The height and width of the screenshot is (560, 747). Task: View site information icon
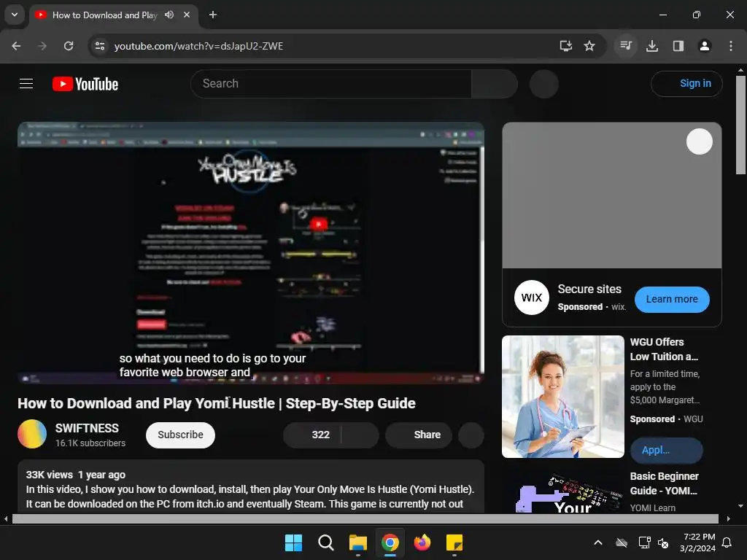pyautogui.click(x=100, y=46)
